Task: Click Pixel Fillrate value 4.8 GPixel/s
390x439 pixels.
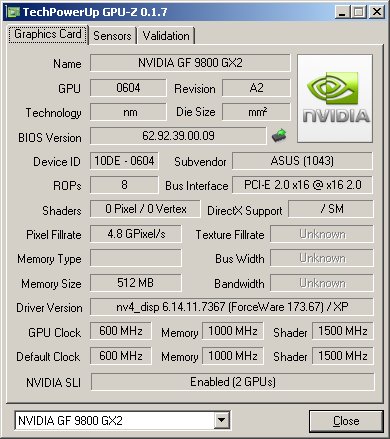Action: [136, 234]
